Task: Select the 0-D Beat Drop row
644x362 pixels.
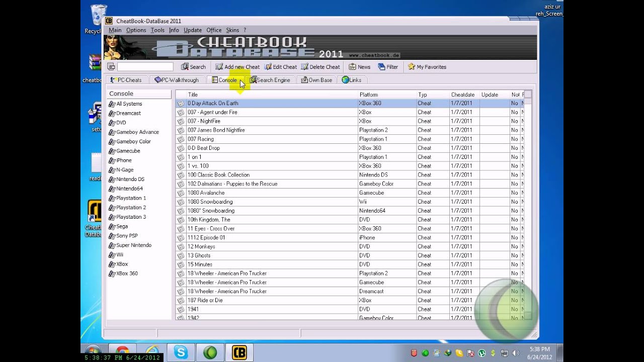Action: [350, 148]
